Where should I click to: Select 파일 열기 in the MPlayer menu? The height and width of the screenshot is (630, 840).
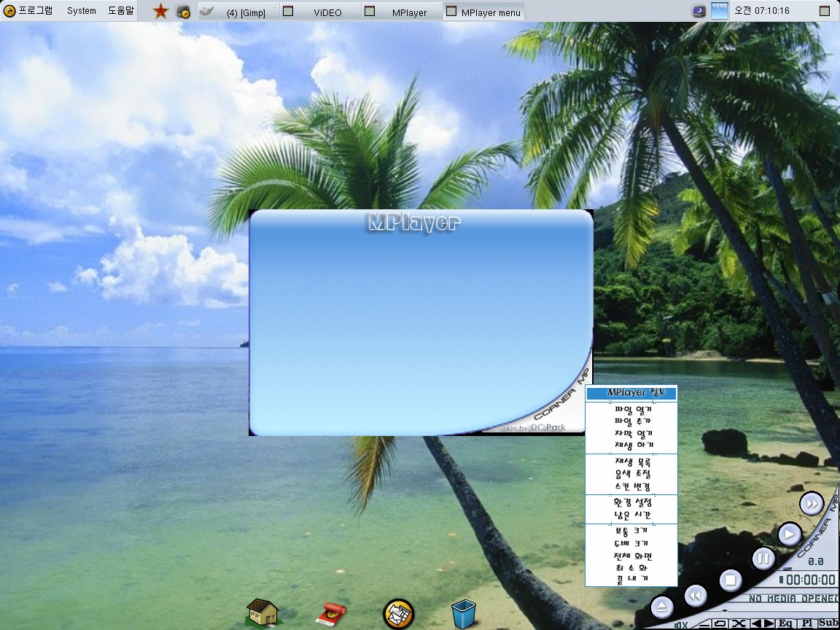pos(632,410)
